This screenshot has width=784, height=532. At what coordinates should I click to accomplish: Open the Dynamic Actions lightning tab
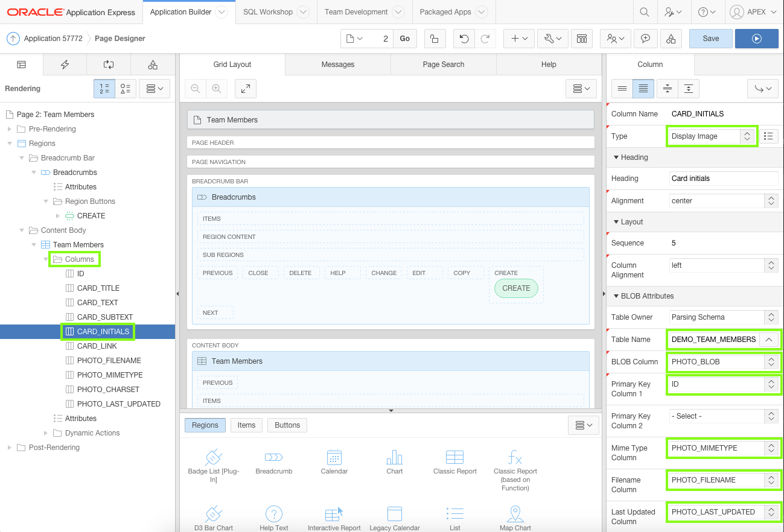pyautogui.click(x=65, y=65)
